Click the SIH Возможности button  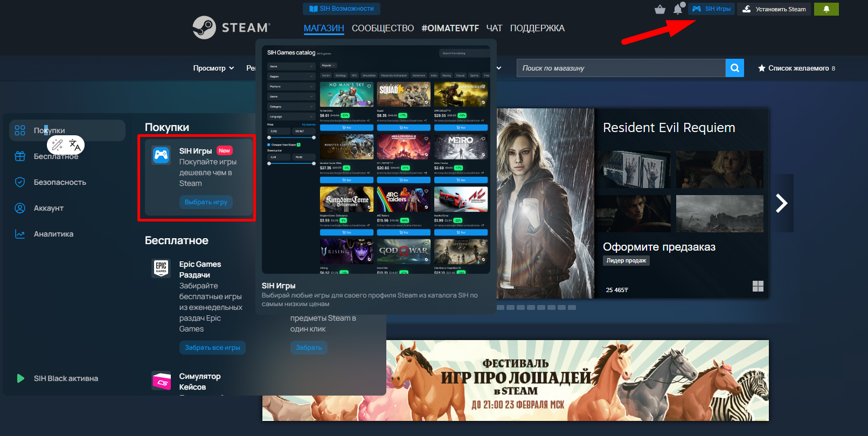point(342,9)
